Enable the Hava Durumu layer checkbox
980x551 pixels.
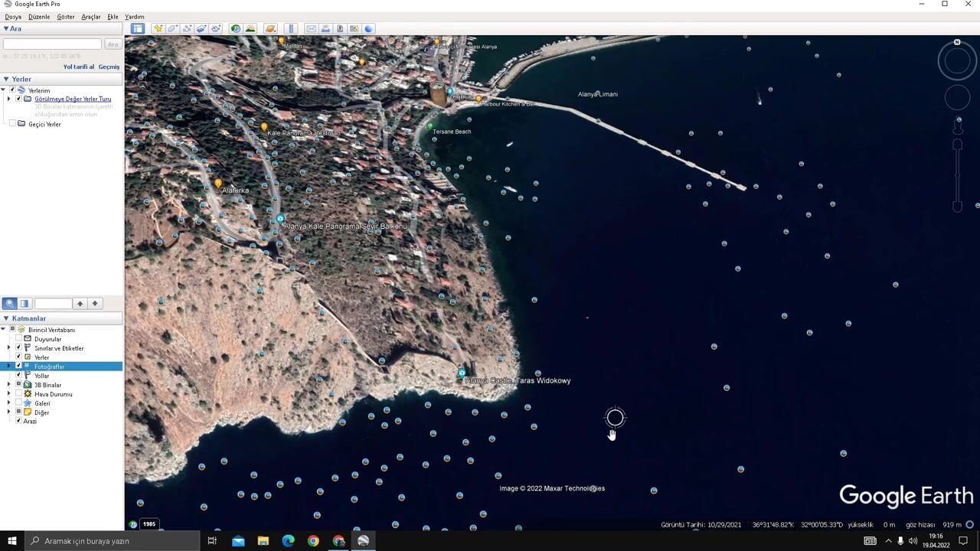click(x=18, y=394)
